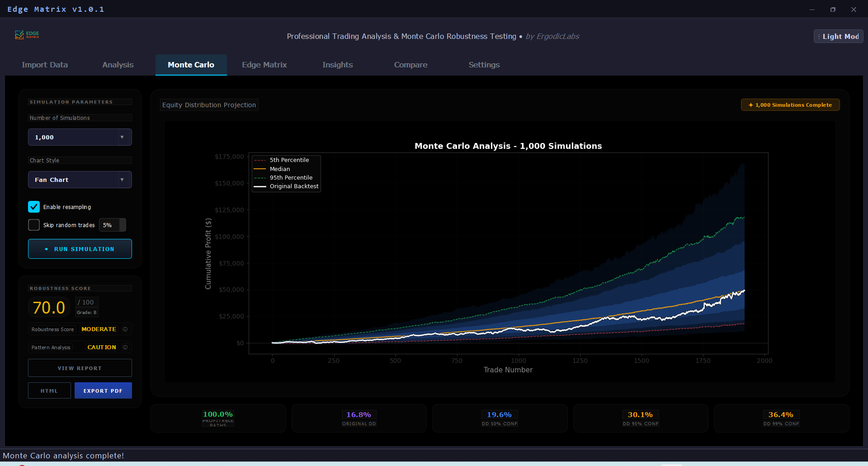Click the 19.6% DD 50% CONF card
The image size is (868, 466).
tap(500, 418)
